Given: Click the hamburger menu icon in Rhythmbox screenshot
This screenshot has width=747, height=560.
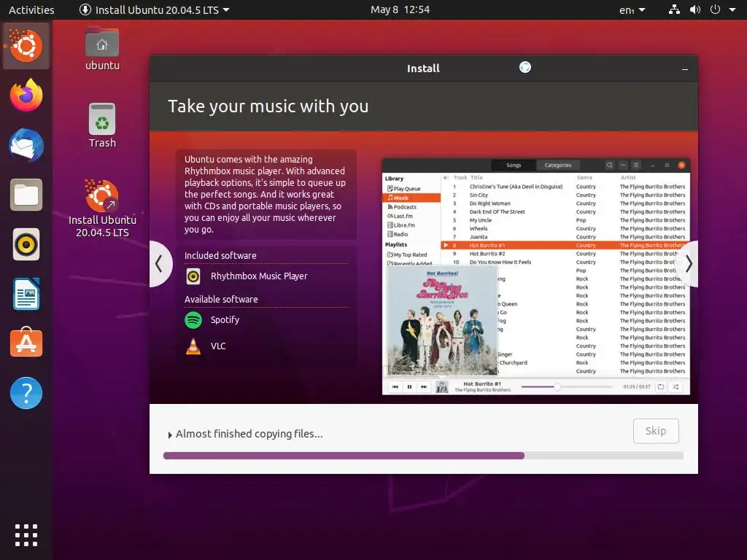Looking at the screenshot, I should click(636, 166).
